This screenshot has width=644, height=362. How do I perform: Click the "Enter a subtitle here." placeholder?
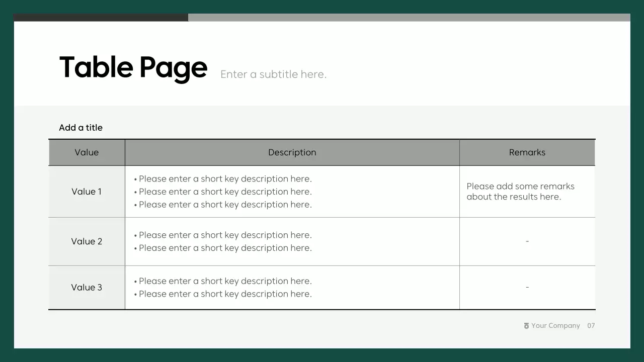[273, 74]
